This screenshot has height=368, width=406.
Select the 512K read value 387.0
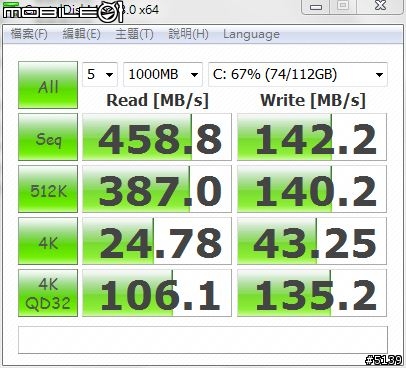click(157, 189)
